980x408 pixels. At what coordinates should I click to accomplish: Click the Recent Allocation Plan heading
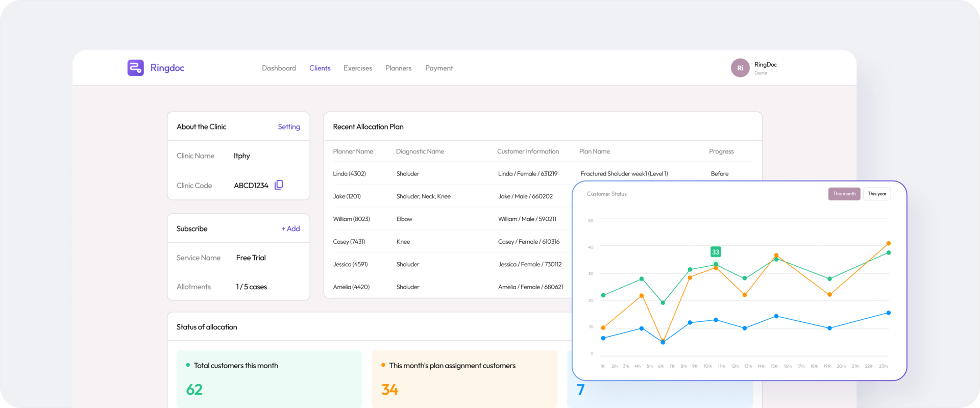point(368,127)
